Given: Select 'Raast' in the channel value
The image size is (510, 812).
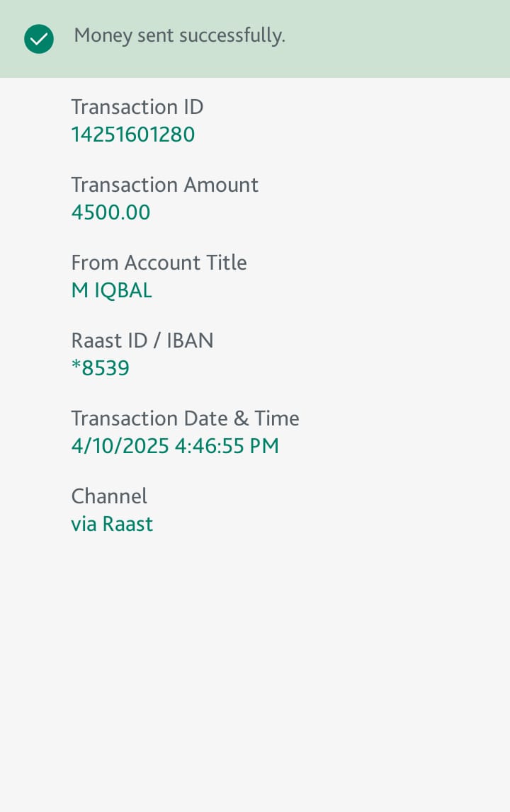Looking at the screenshot, I should pyautogui.click(x=127, y=524).
